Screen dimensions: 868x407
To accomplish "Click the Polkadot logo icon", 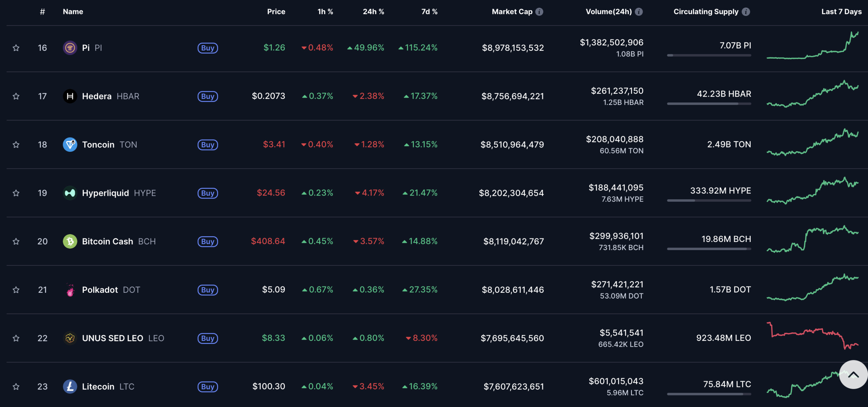I will (x=70, y=290).
